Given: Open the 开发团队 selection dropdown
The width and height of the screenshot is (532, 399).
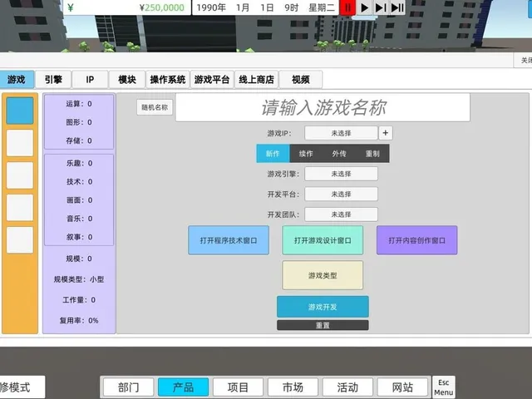Looking at the screenshot, I should click(341, 214).
